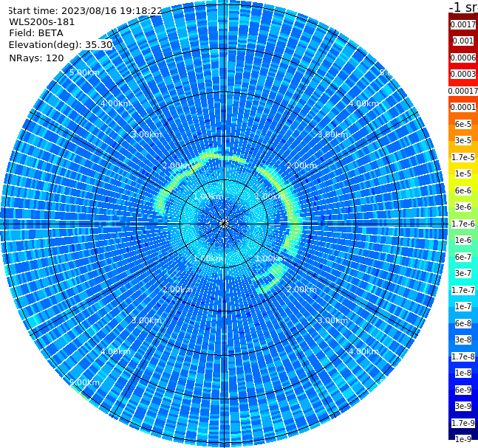This screenshot has width=478, height=448.
Task: Click the 1.7e-9 colorbar tick label
Action: click(x=463, y=423)
